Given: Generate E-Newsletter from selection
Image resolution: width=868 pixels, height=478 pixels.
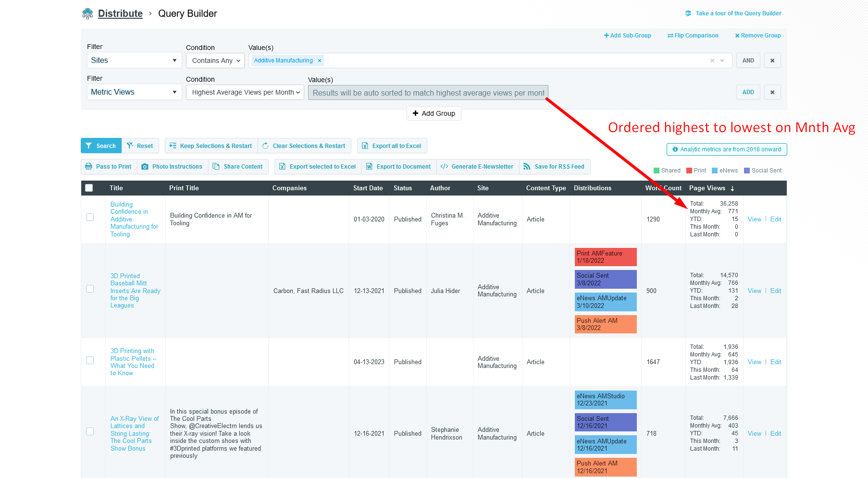Looking at the screenshot, I should click(x=477, y=167).
